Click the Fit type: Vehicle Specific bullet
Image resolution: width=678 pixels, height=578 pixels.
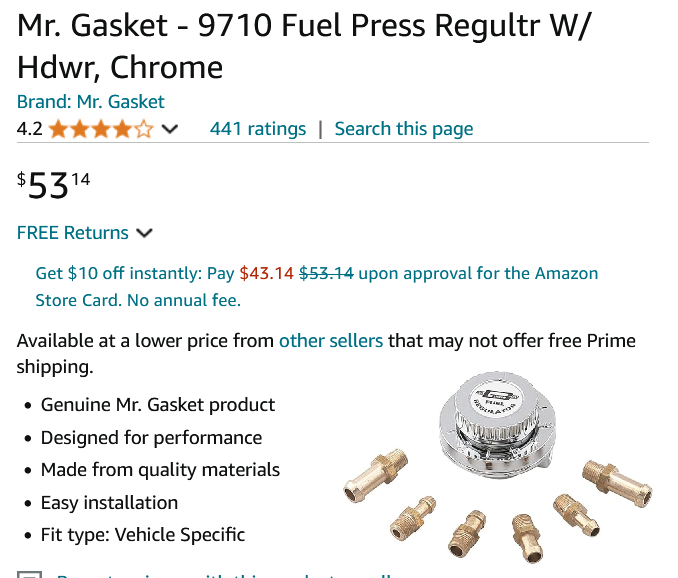(x=143, y=534)
